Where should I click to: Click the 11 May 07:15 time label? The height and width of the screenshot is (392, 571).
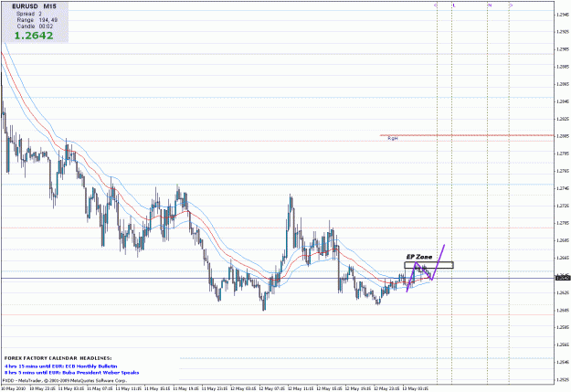click(x=100, y=388)
